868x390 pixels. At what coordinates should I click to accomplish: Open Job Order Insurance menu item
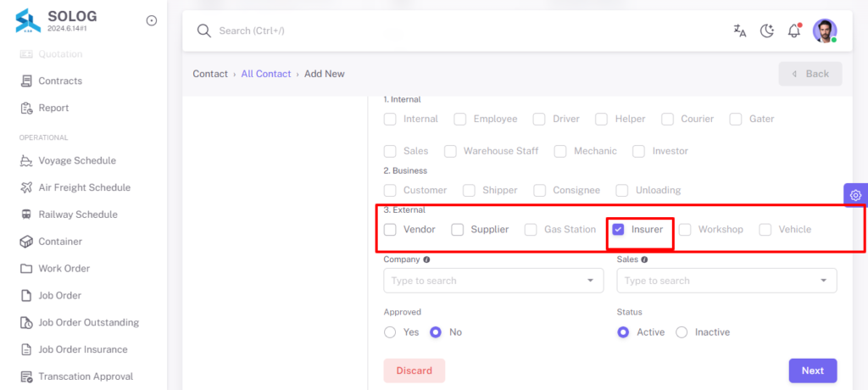click(x=83, y=349)
